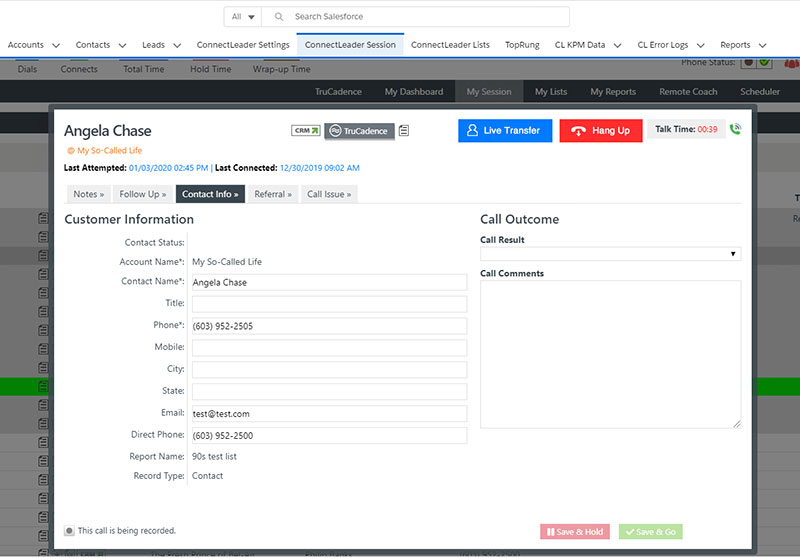
Task: Click the Save & Go button
Action: tap(651, 532)
